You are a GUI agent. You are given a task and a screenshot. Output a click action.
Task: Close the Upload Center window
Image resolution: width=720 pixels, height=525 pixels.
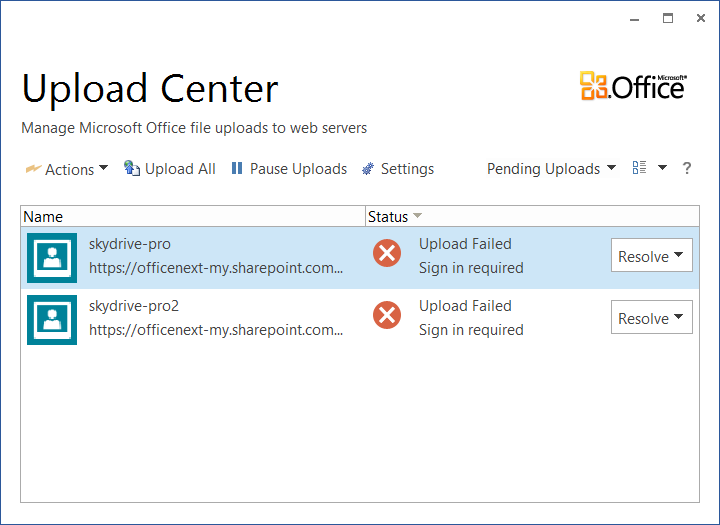[701, 18]
